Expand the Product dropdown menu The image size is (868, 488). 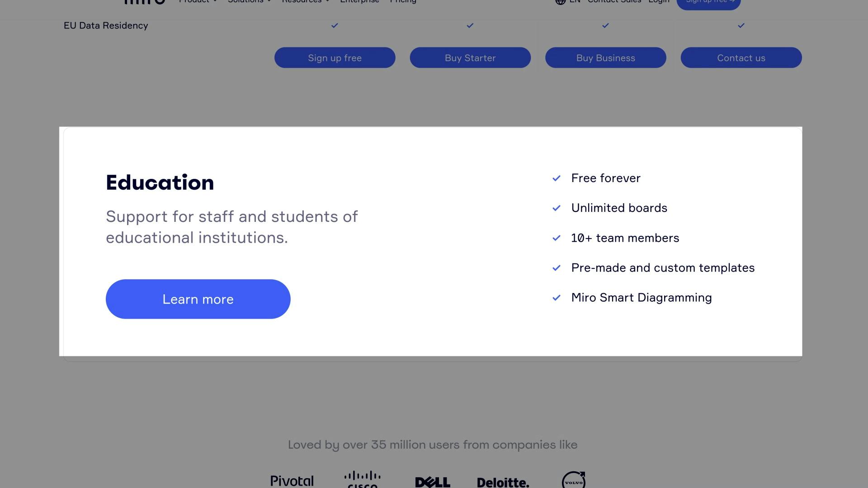pyautogui.click(x=198, y=1)
